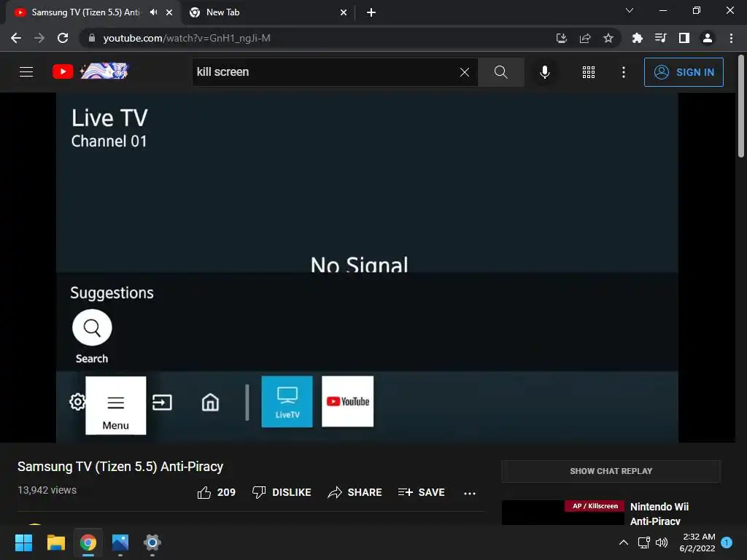Toggle Chrome side panel

pos(684,38)
